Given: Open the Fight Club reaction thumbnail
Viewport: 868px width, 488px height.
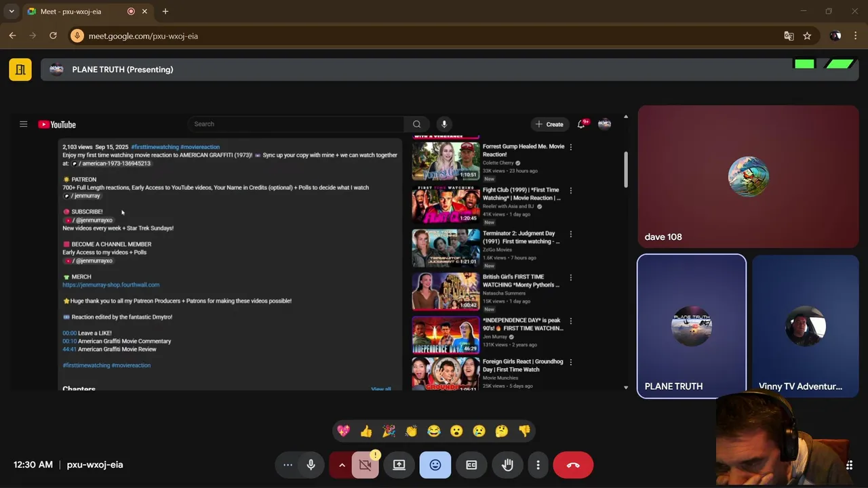Looking at the screenshot, I should [446, 205].
